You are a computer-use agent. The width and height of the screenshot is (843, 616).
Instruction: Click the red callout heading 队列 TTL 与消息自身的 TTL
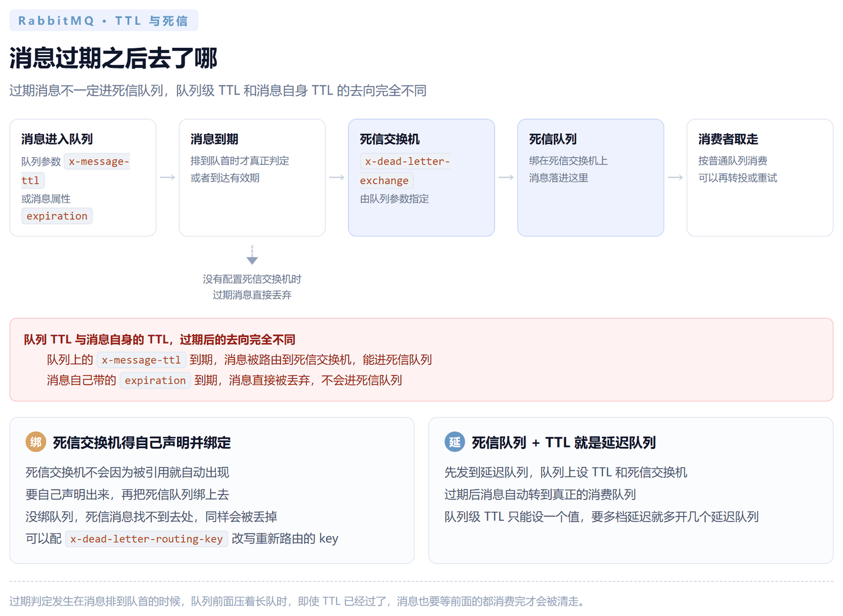coord(159,339)
